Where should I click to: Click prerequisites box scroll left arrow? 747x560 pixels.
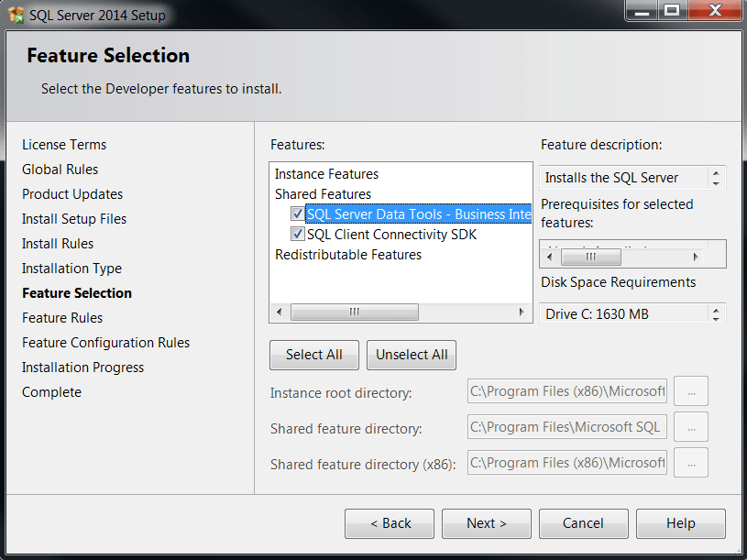pyautogui.click(x=550, y=258)
